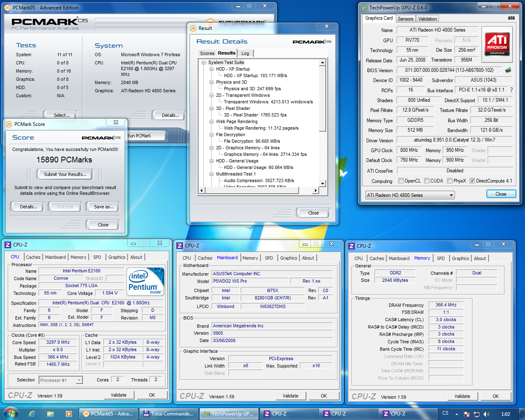The image size is (525, 420).
Task: Collapse the HDD - XP Startup tree node
Action: [212, 69]
